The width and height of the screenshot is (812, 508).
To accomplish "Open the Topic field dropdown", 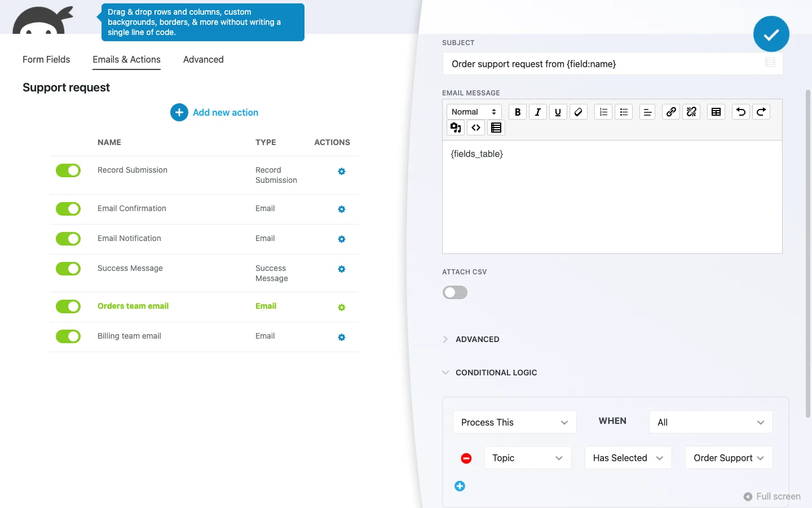I will [528, 458].
